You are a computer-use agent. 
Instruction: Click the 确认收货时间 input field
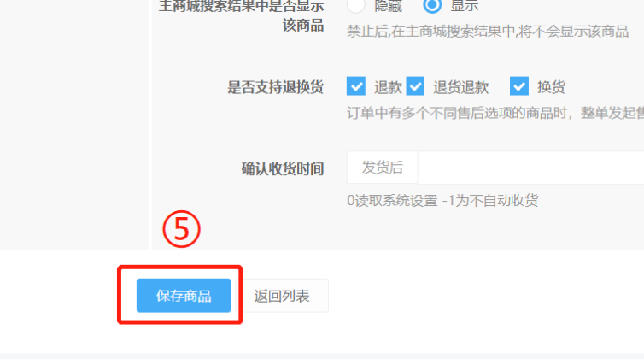pyautogui.click(x=530, y=168)
